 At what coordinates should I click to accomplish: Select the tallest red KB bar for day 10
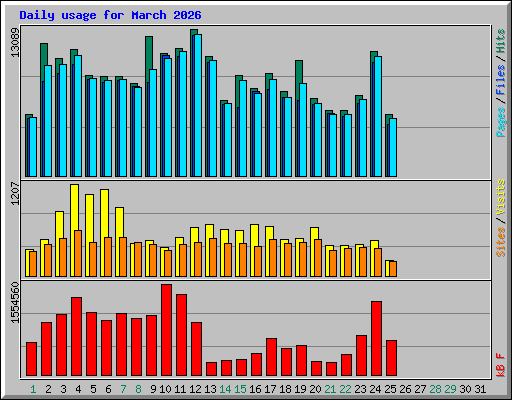pos(167,330)
